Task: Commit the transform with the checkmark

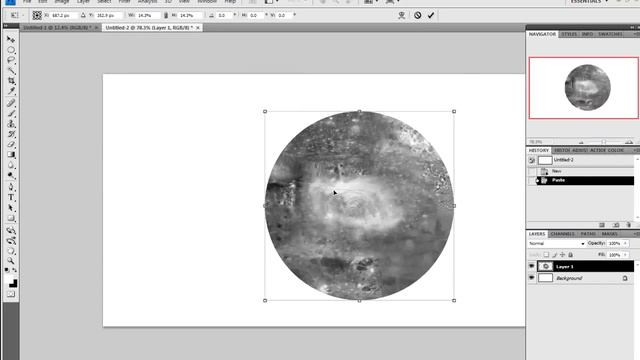Action: click(431, 15)
